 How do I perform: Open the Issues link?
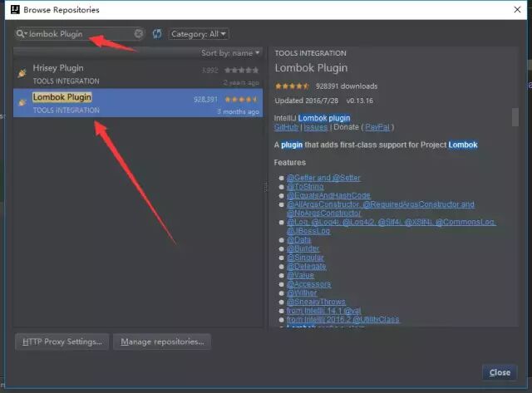pos(316,127)
